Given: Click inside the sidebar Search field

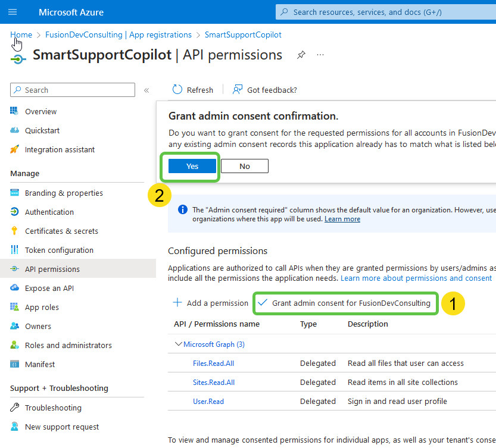Looking at the screenshot, I should (x=71, y=90).
